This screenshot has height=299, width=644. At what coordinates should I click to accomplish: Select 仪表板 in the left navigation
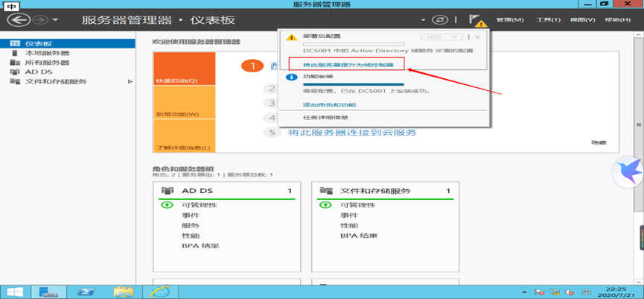67,43
